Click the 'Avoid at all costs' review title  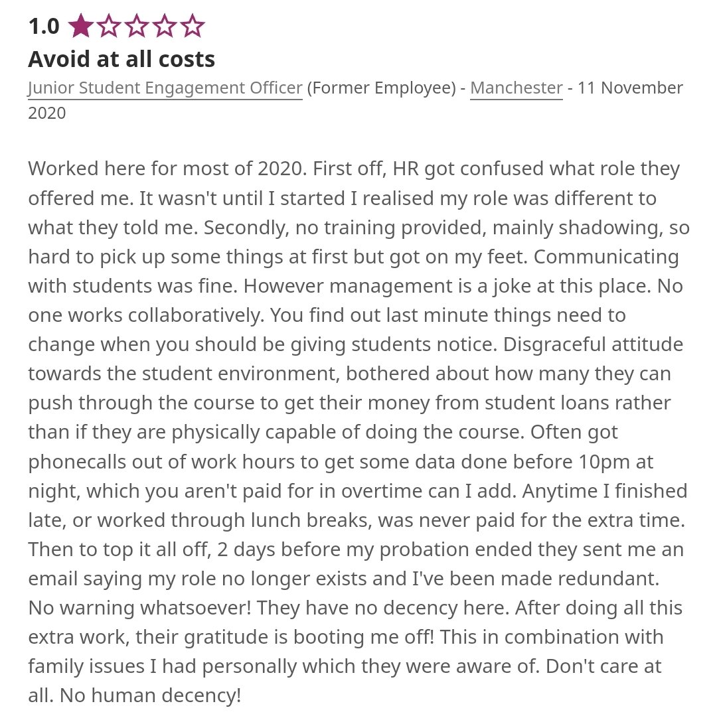pos(121,59)
